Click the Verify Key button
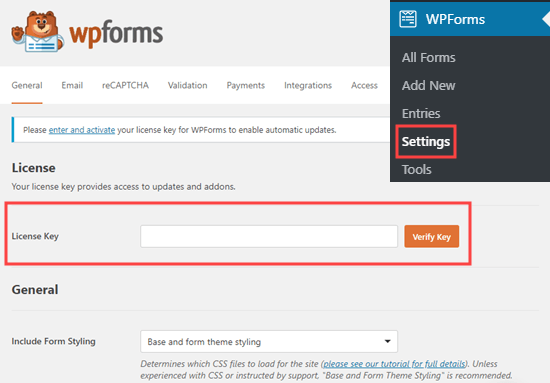The height and width of the screenshot is (383, 550). (x=431, y=236)
